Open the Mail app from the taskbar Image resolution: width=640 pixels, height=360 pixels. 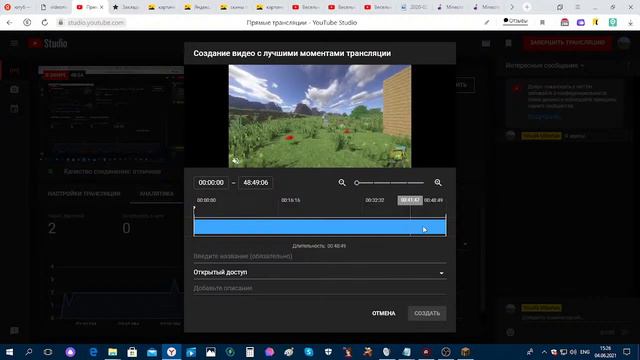click(x=152, y=352)
